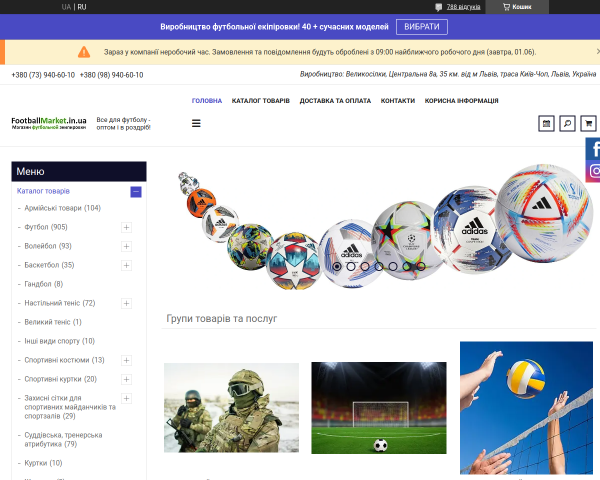Select the third slider dot
Image resolution: width=600 pixels, height=480 pixels.
click(x=365, y=266)
